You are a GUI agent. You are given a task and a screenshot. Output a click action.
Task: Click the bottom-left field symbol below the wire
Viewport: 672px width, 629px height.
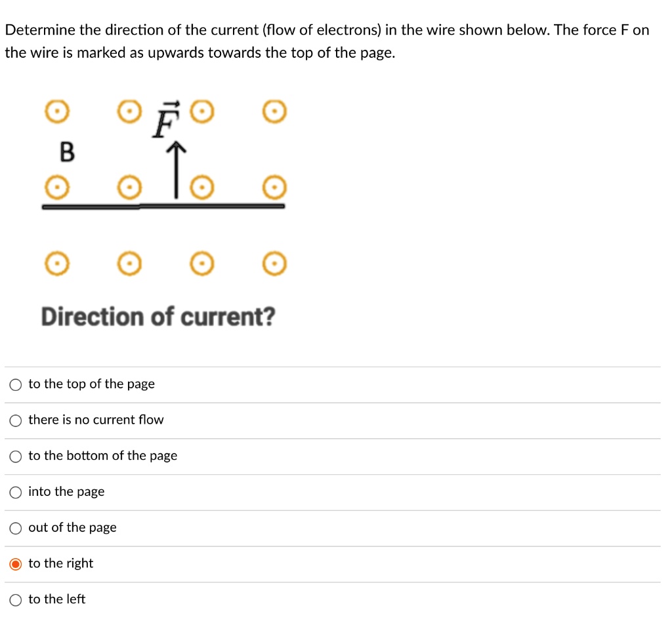click(x=58, y=264)
